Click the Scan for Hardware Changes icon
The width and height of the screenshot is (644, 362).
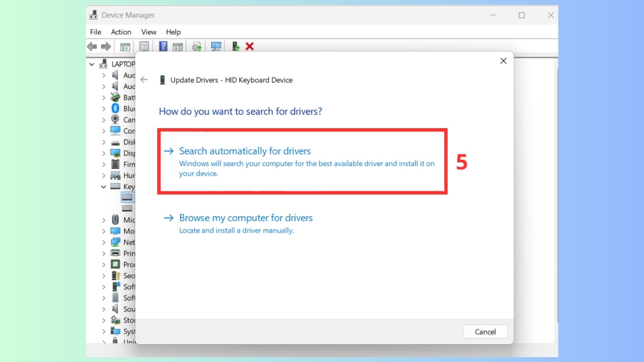(x=216, y=46)
